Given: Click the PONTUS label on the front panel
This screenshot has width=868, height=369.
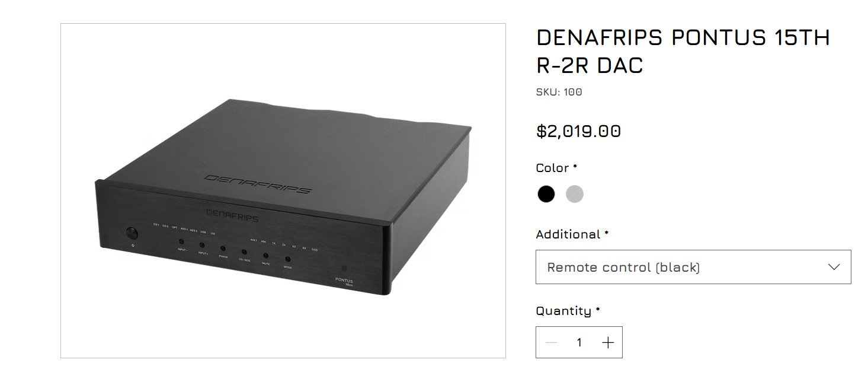Looking at the screenshot, I should 344,281.
